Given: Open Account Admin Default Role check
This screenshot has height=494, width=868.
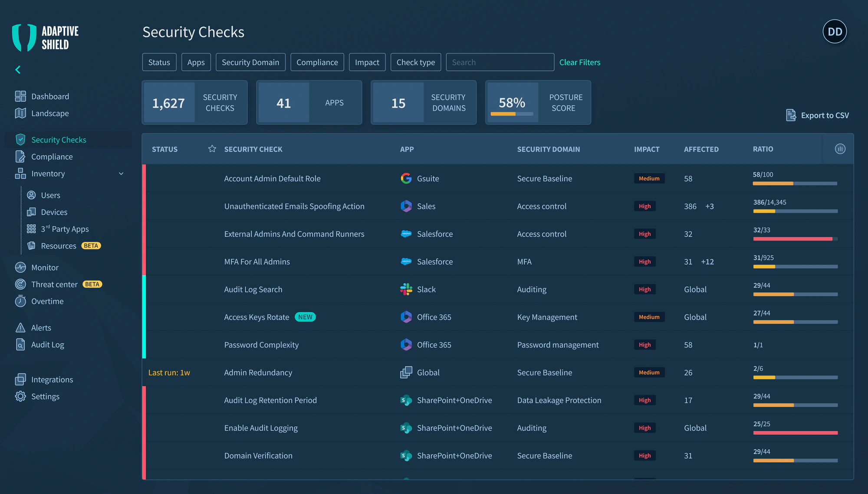Looking at the screenshot, I should coord(272,178).
